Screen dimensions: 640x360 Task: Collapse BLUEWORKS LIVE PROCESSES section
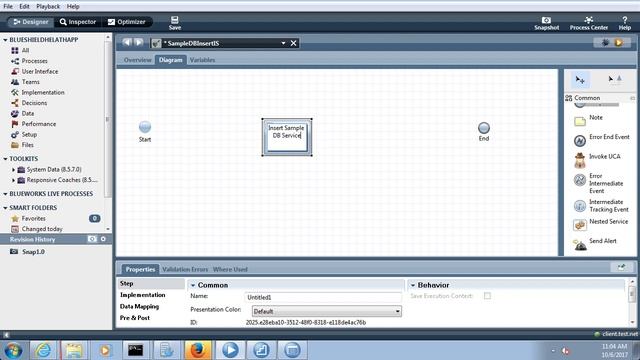pos(5,194)
